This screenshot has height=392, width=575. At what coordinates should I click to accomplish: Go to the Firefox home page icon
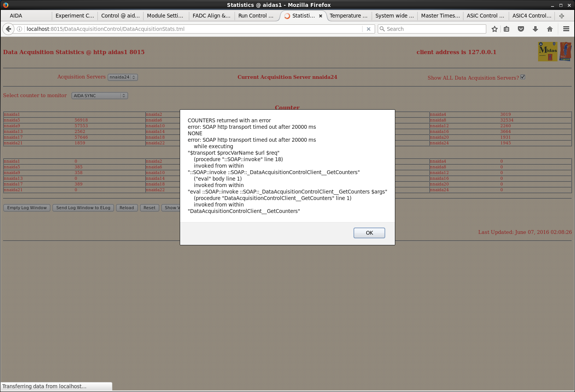[x=550, y=29]
